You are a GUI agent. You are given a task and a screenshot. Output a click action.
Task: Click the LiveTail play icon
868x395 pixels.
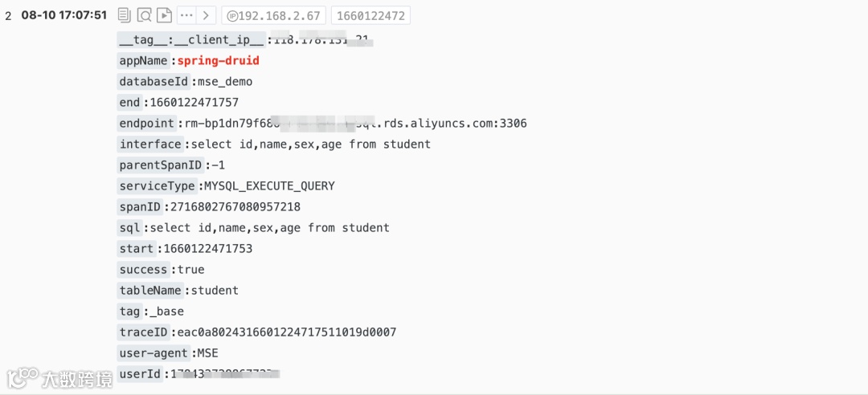click(164, 15)
